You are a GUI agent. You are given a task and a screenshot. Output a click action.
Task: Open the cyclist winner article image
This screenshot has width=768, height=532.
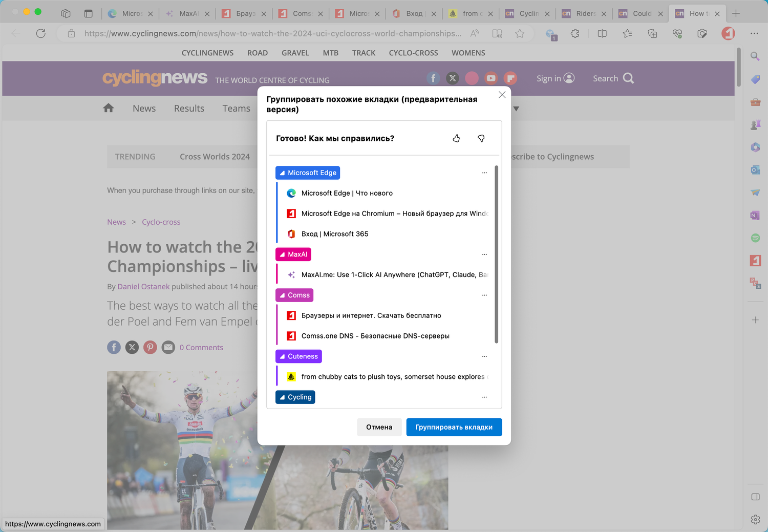pos(278,451)
